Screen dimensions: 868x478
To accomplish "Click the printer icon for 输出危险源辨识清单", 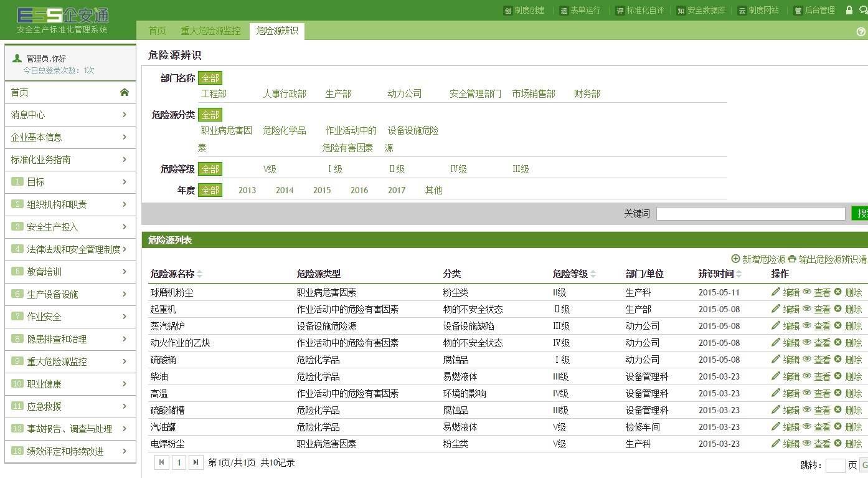I will click(x=792, y=259).
